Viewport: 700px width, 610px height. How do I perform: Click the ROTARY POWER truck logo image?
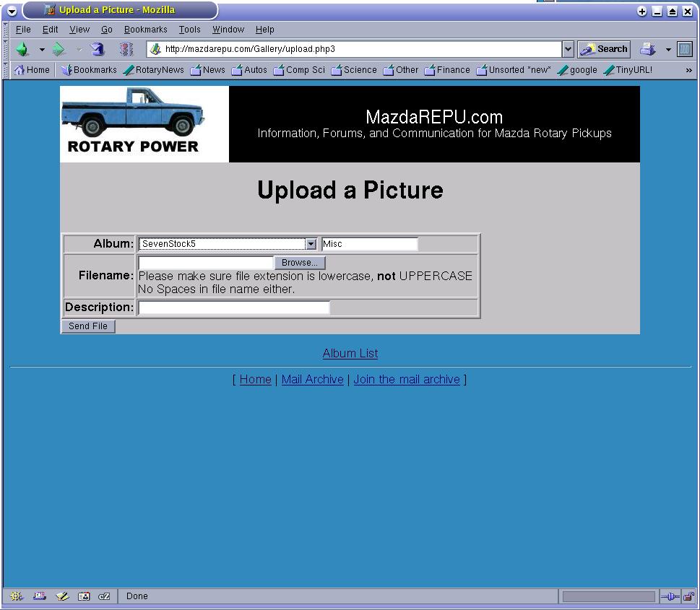(x=144, y=124)
